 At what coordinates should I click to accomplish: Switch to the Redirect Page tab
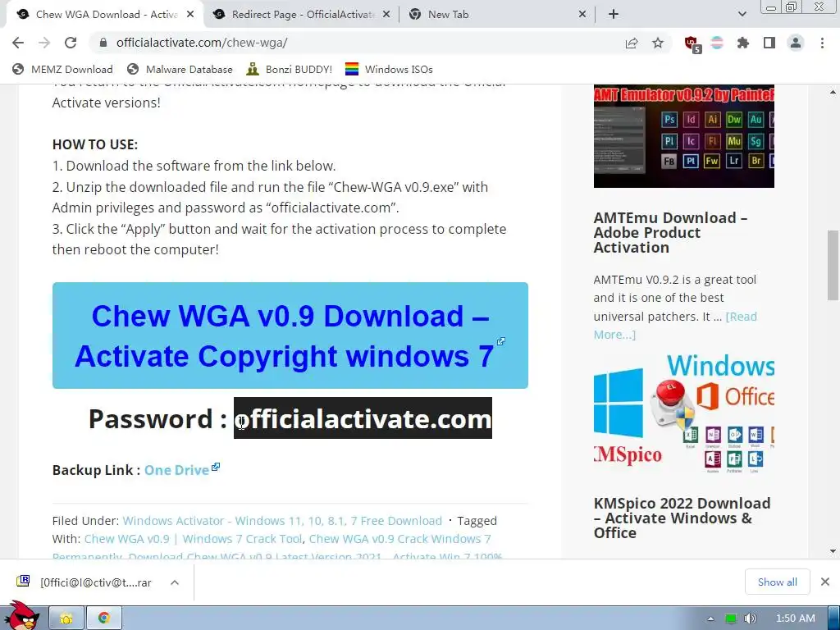302,15
